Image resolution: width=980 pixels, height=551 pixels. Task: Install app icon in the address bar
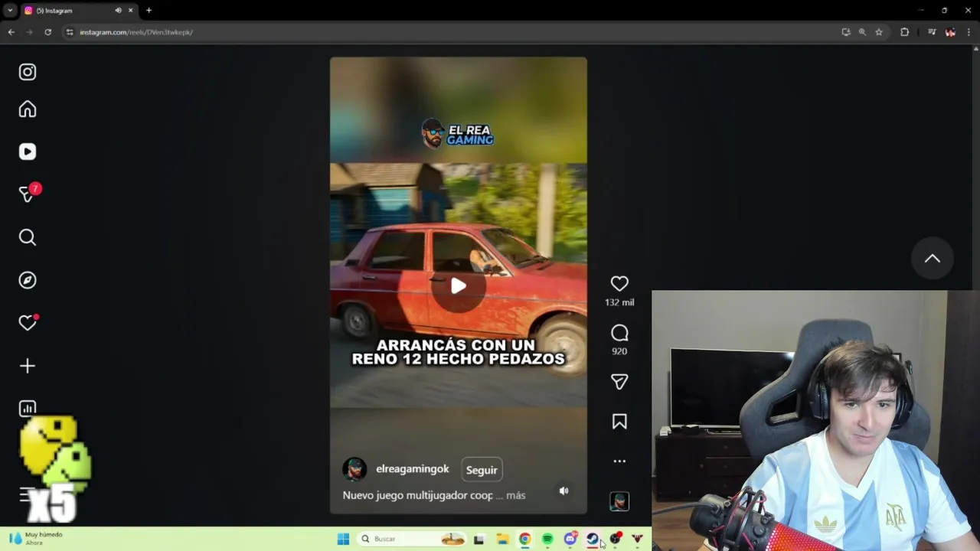coord(845,32)
